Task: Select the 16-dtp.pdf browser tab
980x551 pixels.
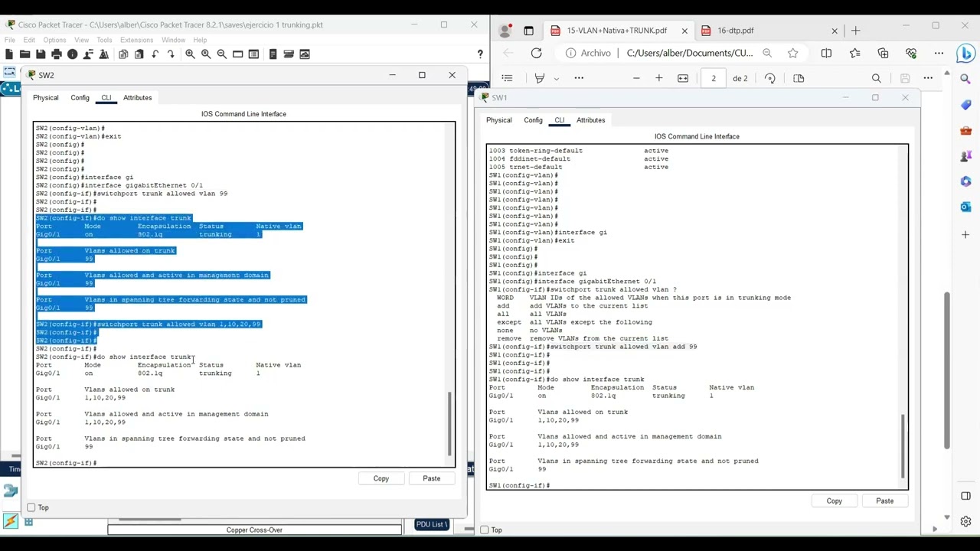Action: [768, 31]
